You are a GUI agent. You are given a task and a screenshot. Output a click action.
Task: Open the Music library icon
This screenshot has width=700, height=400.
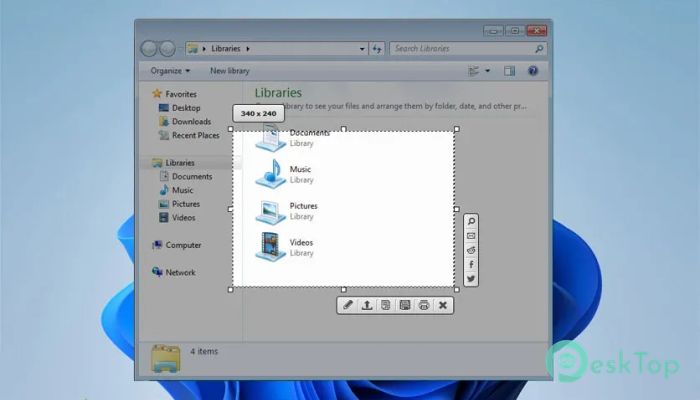click(x=271, y=174)
